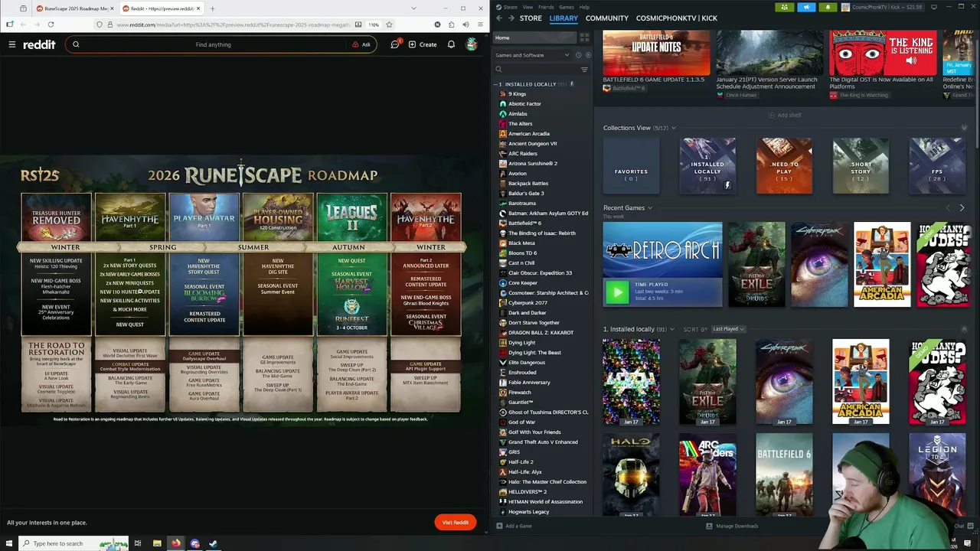Image resolution: width=980 pixels, height=551 pixels.
Task: Open Windows Start menu
Action: coord(8,543)
